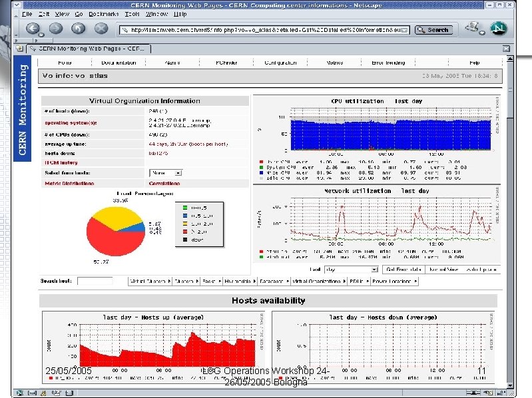Viewport: 532px width, 398px height.
Task: Open the Configuration navigation link
Action: pos(280,63)
